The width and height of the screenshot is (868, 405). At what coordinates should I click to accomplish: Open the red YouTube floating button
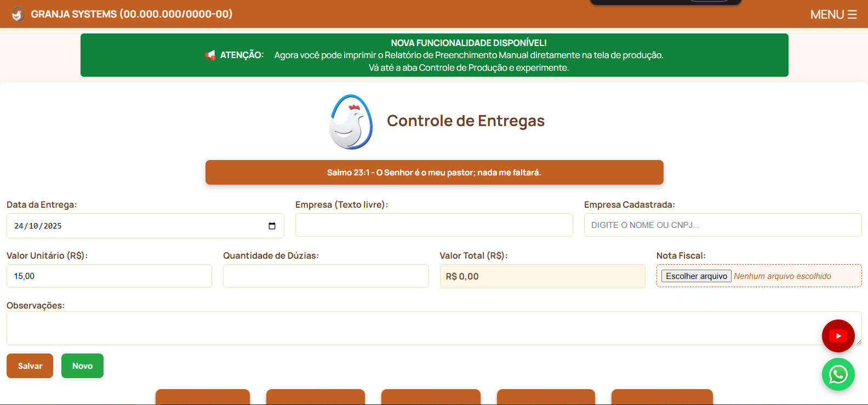pos(838,336)
